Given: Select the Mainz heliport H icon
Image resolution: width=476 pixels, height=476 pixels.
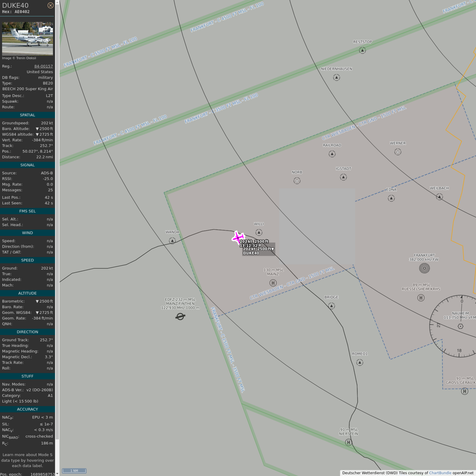Looking at the screenshot, I should [273, 283].
